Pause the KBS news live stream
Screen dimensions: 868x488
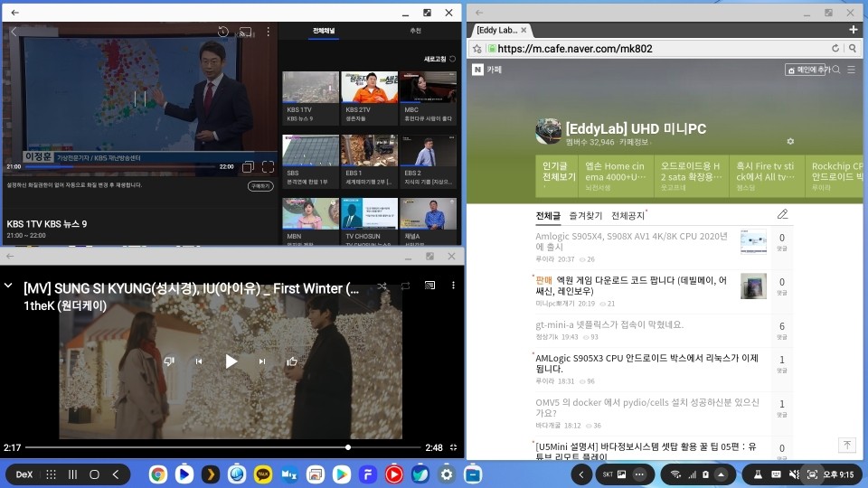click(140, 99)
